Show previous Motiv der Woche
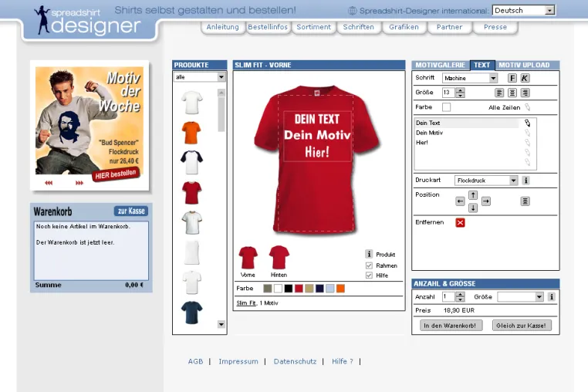The width and height of the screenshot is (588, 392). click(49, 183)
